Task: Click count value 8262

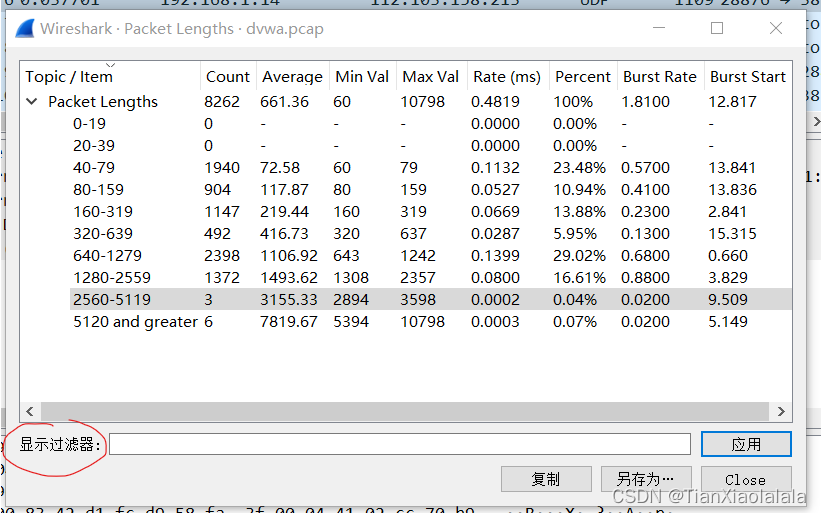Action: click(x=222, y=102)
